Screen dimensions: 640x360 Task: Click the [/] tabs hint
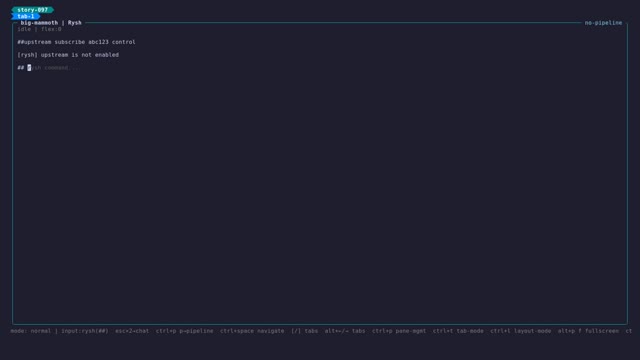[x=304, y=331]
